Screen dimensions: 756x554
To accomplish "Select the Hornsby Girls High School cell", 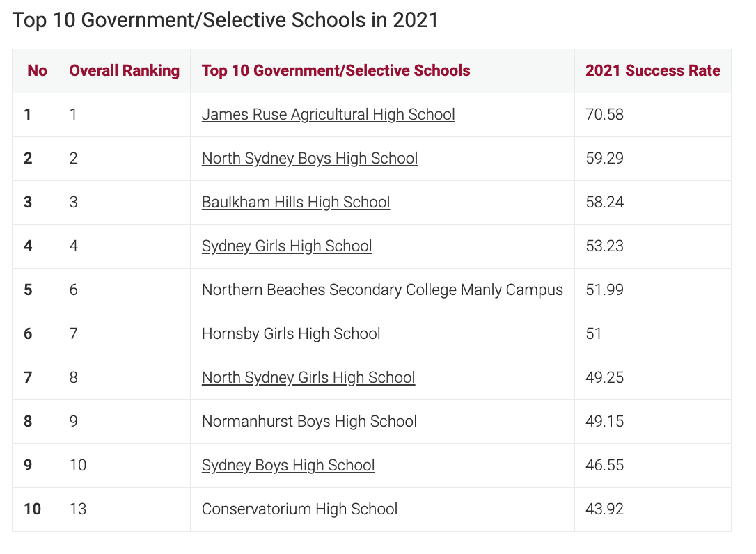I will [291, 334].
